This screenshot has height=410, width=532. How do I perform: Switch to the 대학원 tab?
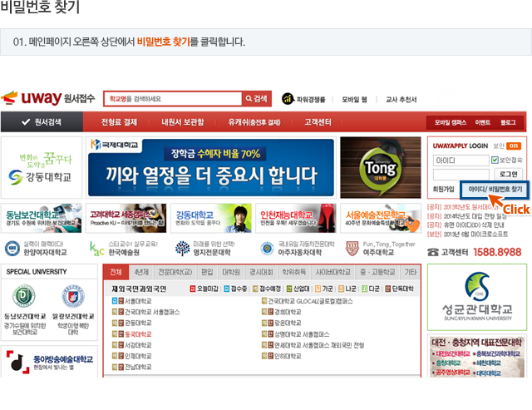point(231,272)
